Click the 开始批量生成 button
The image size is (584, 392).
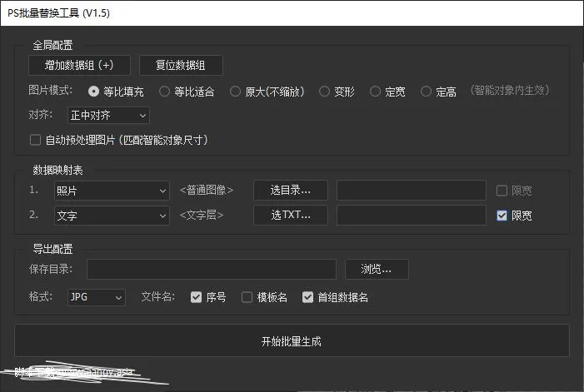pos(292,340)
